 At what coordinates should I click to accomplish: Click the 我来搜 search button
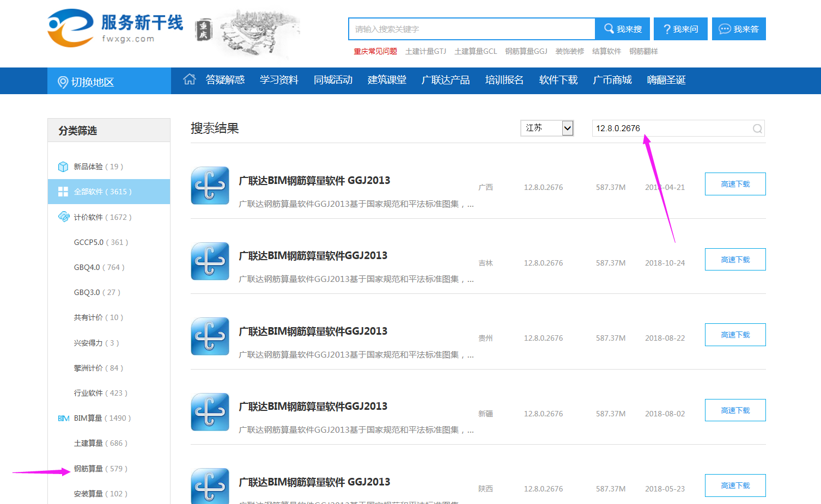coord(623,29)
